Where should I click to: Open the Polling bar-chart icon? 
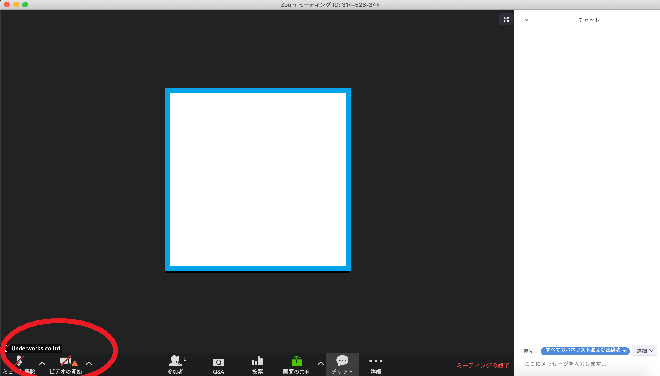[x=258, y=361]
